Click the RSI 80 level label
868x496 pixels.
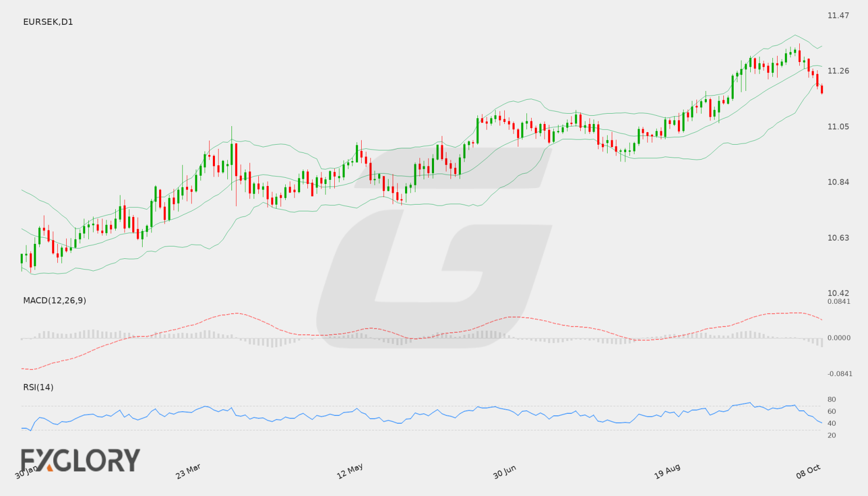(832, 399)
